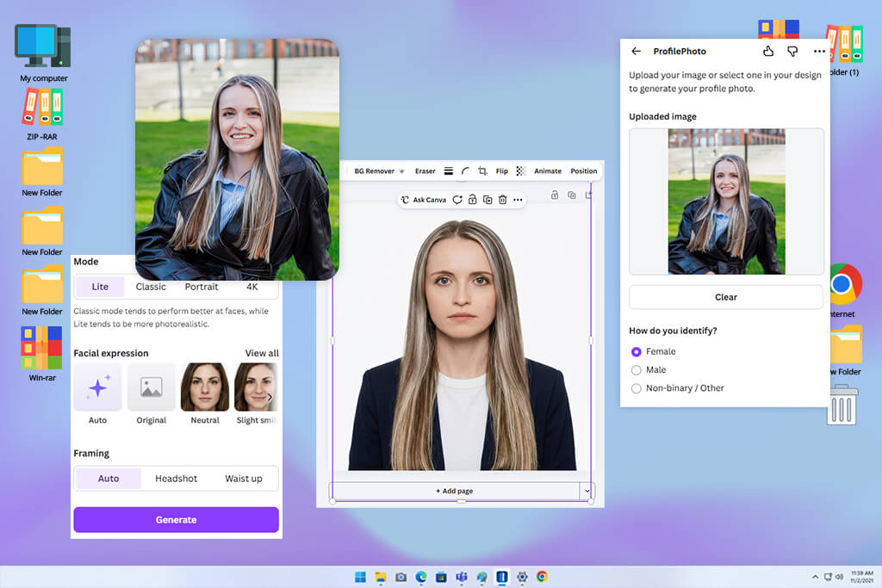
Task: Open the Recycle Bin on desktop
Action: click(x=842, y=405)
